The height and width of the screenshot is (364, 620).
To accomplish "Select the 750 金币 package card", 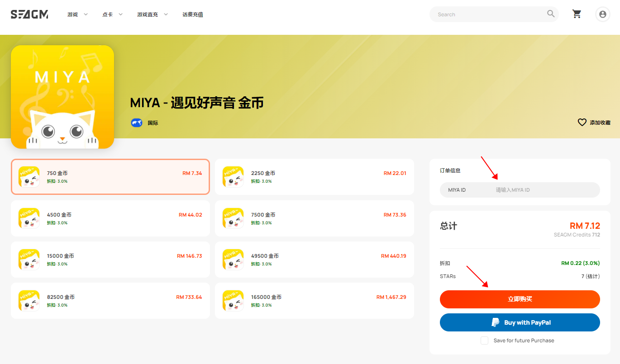I will click(110, 177).
